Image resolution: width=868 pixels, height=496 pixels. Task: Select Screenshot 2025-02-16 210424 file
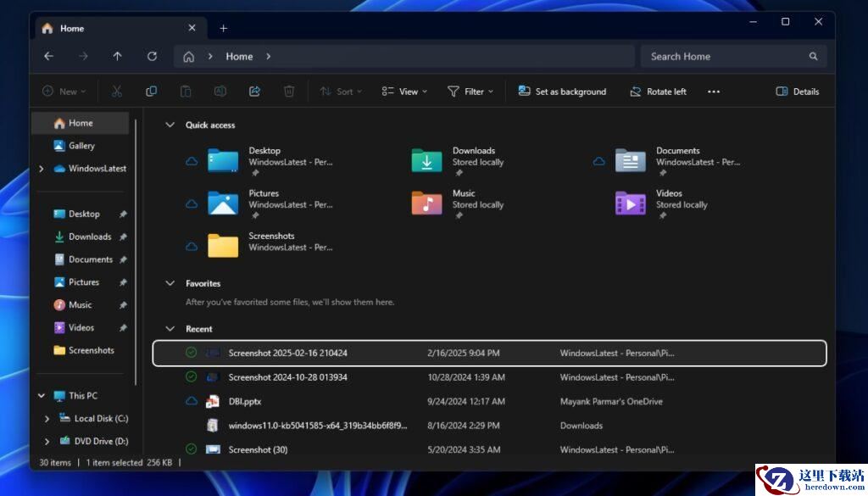pyautogui.click(x=489, y=354)
